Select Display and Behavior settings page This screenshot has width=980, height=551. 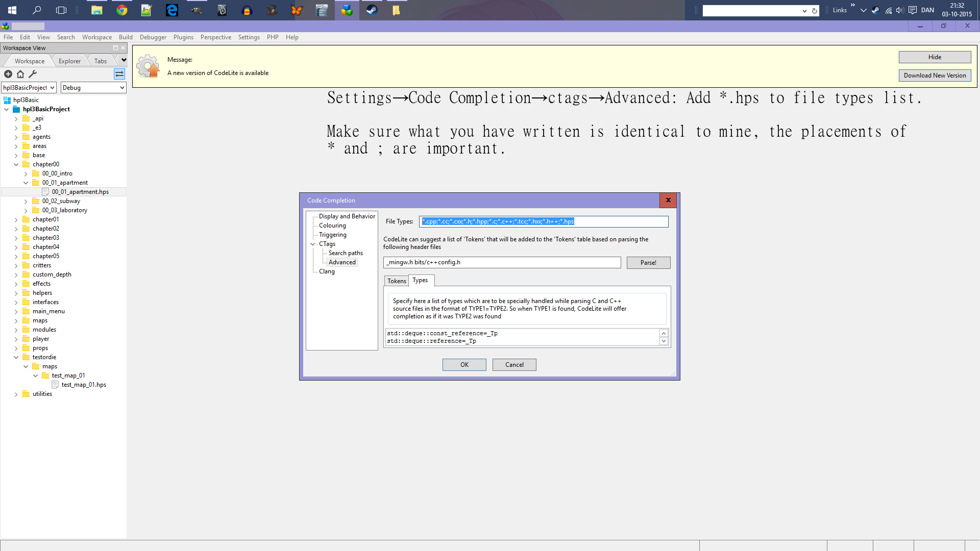point(347,216)
